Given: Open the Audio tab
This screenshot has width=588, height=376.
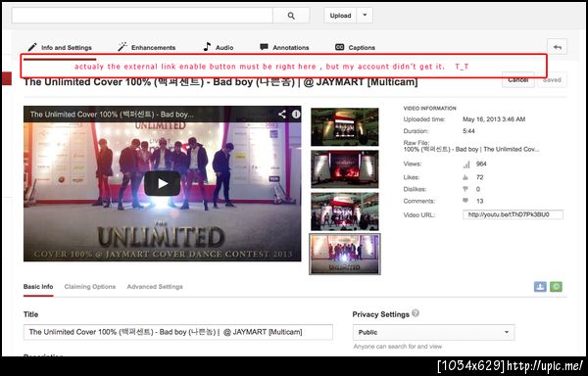Looking at the screenshot, I should (x=219, y=48).
